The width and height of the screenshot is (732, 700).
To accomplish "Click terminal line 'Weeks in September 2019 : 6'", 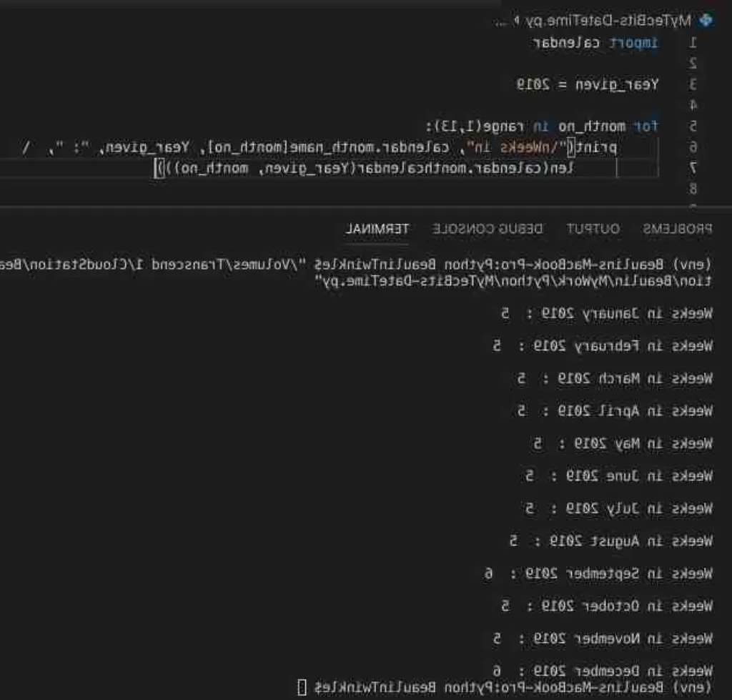I will (x=598, y=573).
